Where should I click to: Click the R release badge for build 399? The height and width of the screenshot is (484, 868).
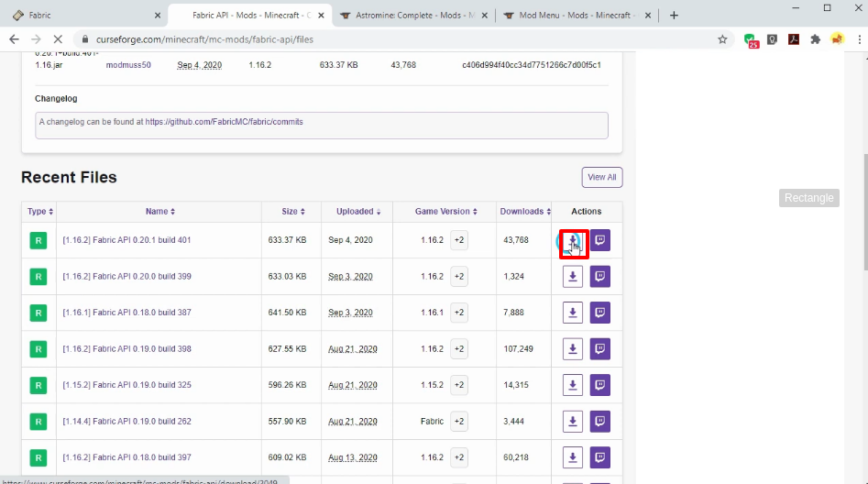click(38, 277)
